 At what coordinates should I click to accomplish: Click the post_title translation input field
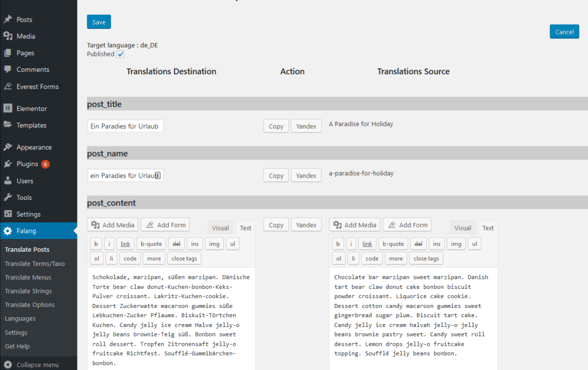tap(125, 126)
